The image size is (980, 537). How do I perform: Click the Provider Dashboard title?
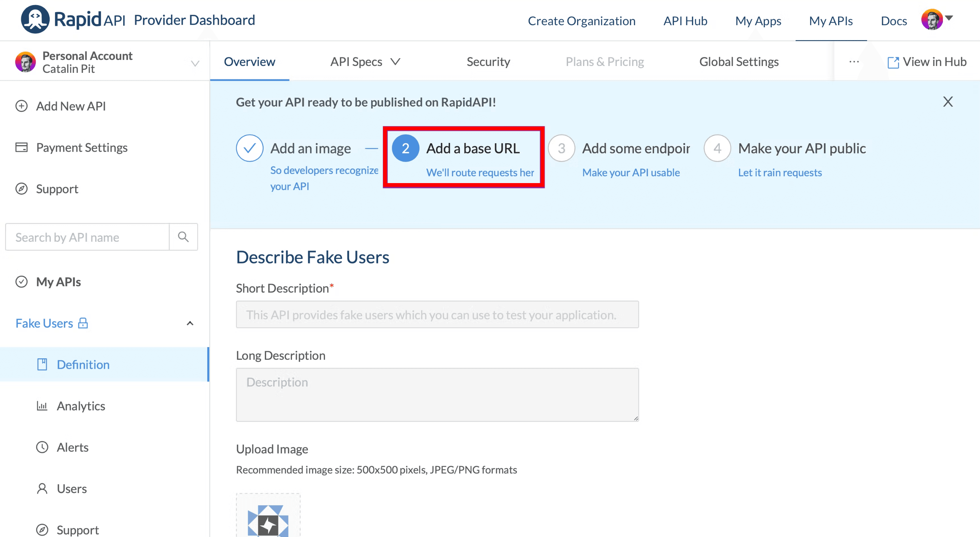click(194, 20)
